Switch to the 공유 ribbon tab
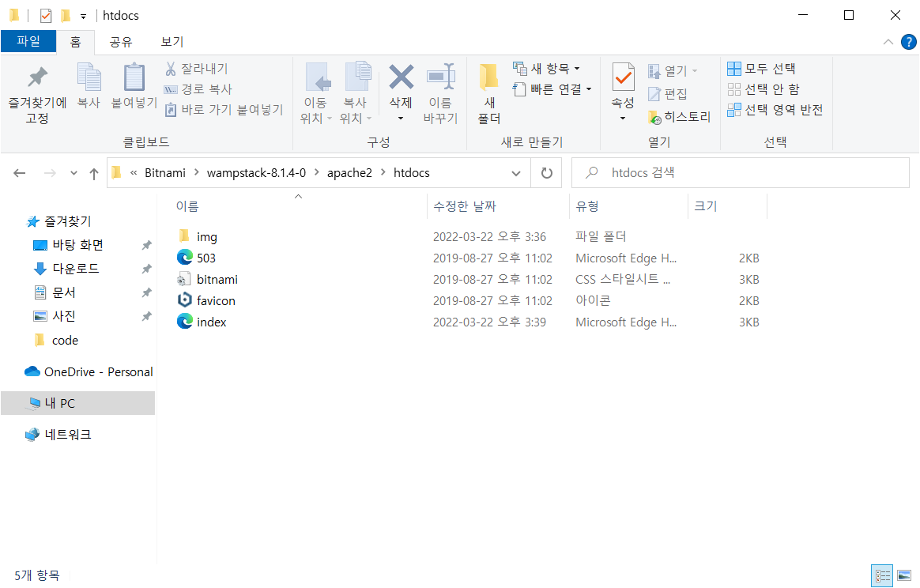This screenshot has height=588, width=920. click(x=120, y=41)
